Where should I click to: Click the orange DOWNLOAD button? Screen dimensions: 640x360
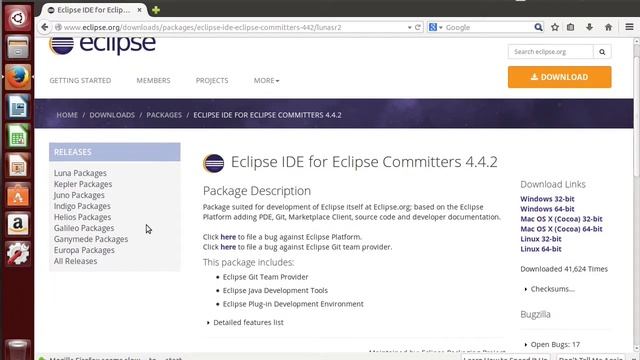pyautogui.click(x=560, y=77)
